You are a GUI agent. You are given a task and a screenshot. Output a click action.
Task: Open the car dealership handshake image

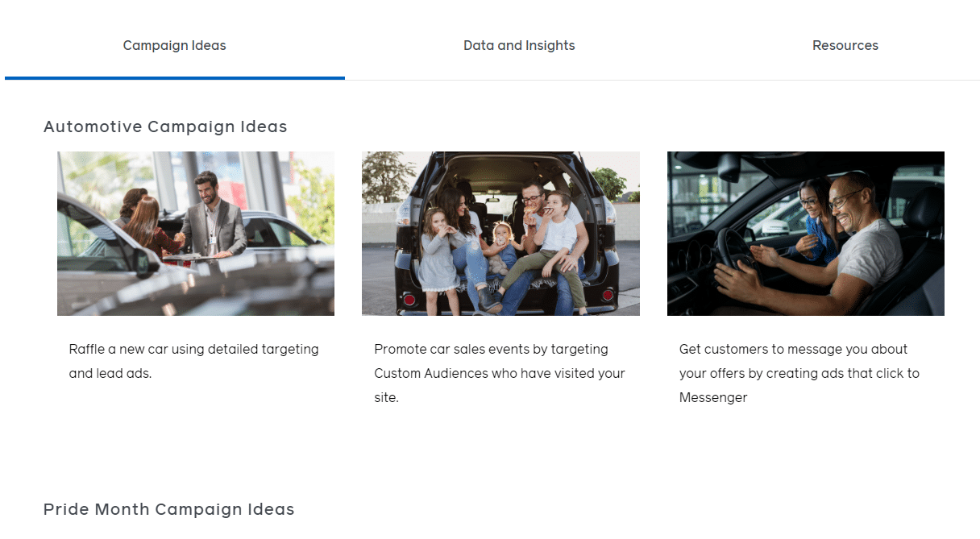pos(196,234)
